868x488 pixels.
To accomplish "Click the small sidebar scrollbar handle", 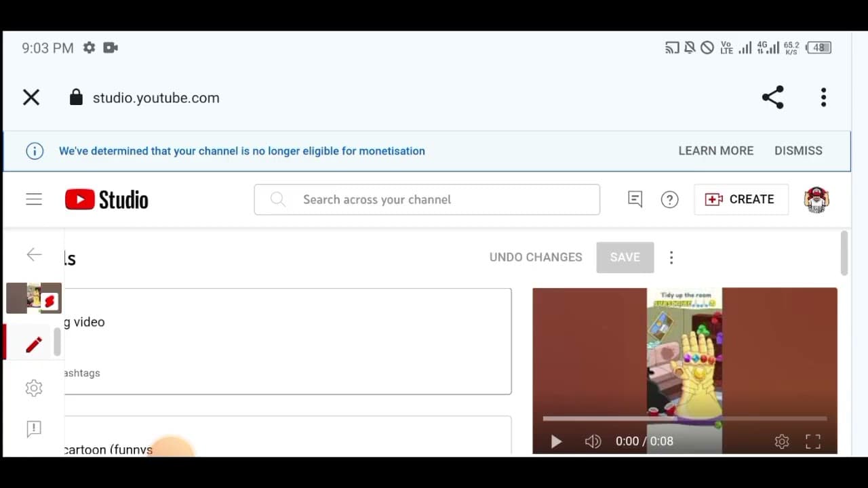I will [x=58, y=342].
